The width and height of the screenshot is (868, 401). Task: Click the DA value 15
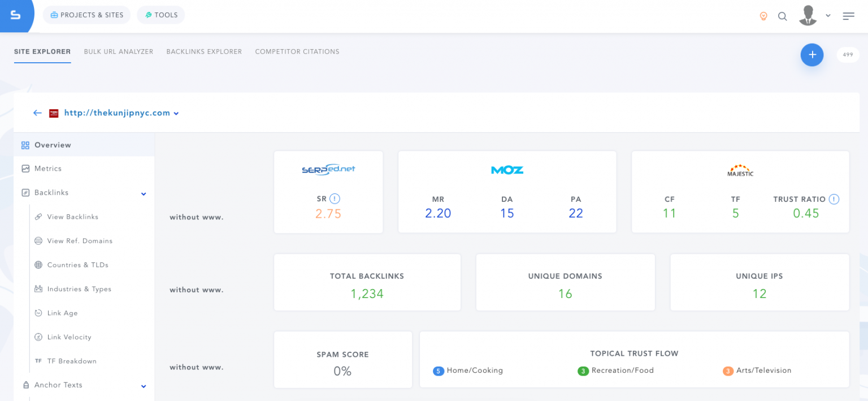point(507,213)
